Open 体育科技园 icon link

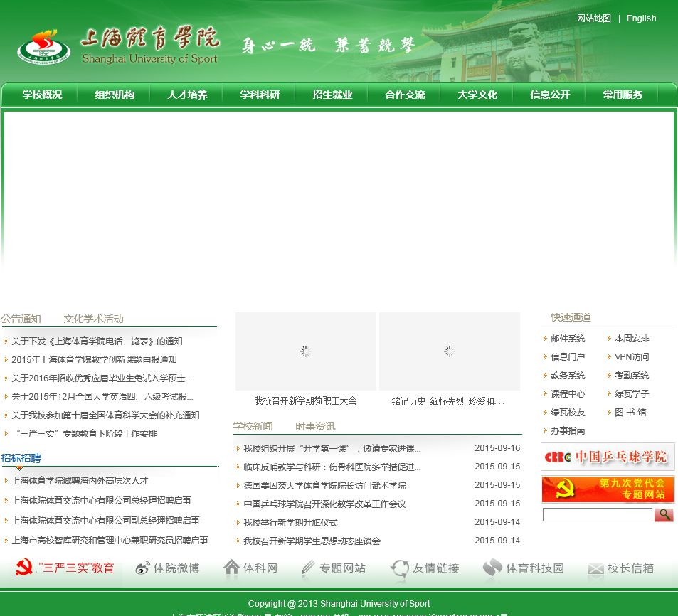click(x=523, y=568)
